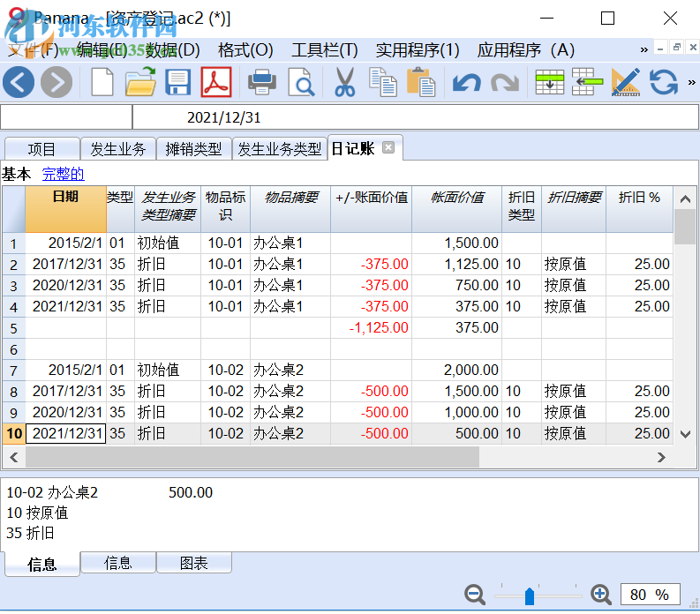Export to PDF using red PDF icon
Viewport: 700px width, 614px height.
click(216, 82)
